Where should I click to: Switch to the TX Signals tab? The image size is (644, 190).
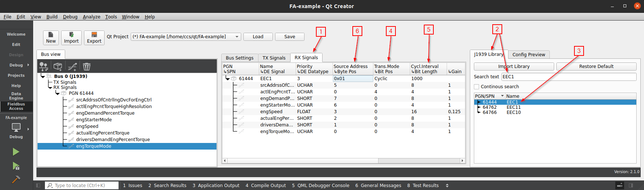coord(274,58)
